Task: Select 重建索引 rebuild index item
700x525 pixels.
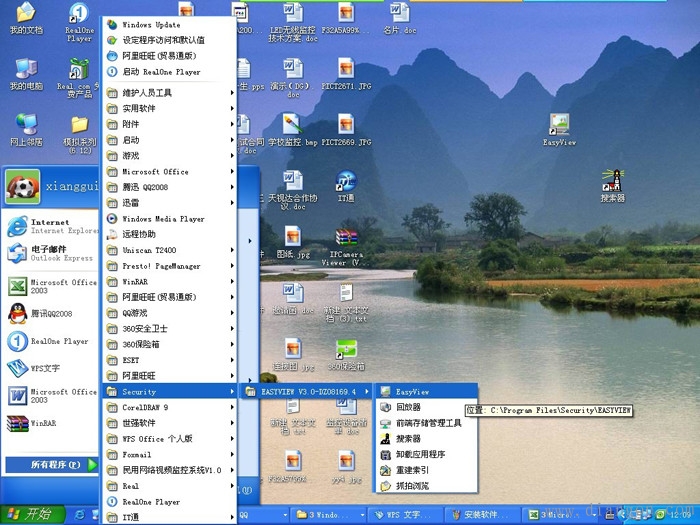Action: [x=412, y=470]
